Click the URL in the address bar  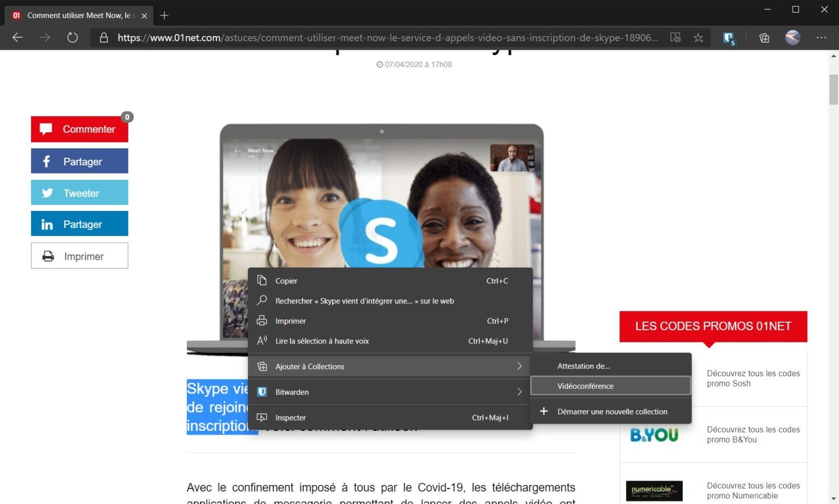pos(388,38)
